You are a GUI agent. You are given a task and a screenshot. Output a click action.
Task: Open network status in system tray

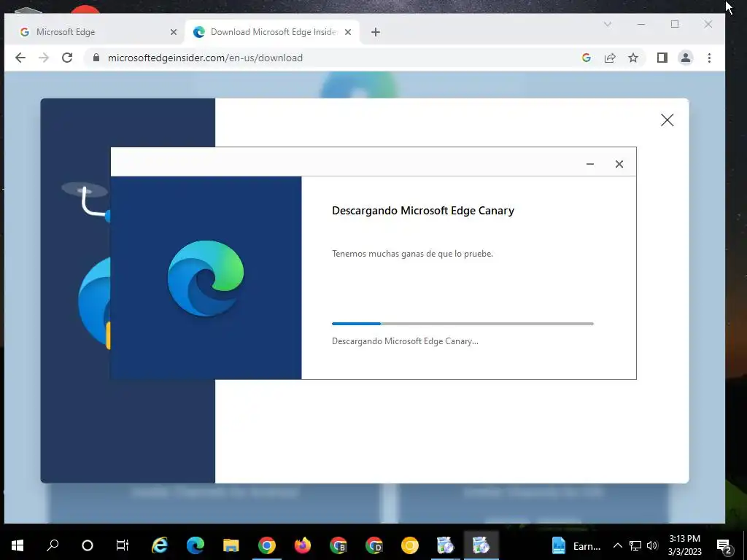tap(635, 545)
